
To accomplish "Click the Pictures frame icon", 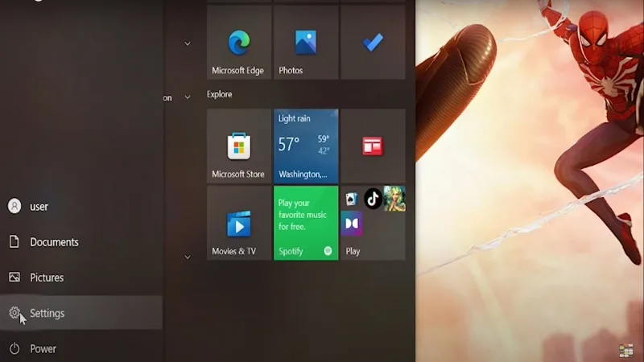I will tap(14, 277).
